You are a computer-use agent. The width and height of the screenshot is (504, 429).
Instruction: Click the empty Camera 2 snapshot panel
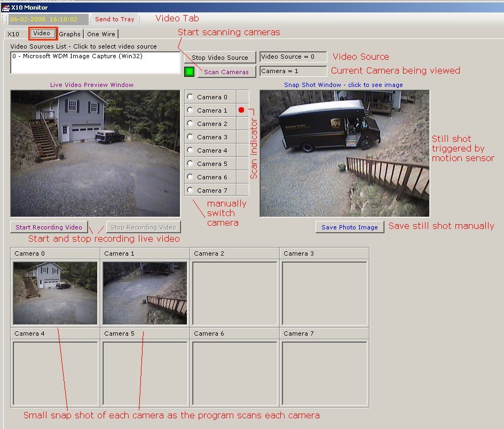[x=234, y=293]
